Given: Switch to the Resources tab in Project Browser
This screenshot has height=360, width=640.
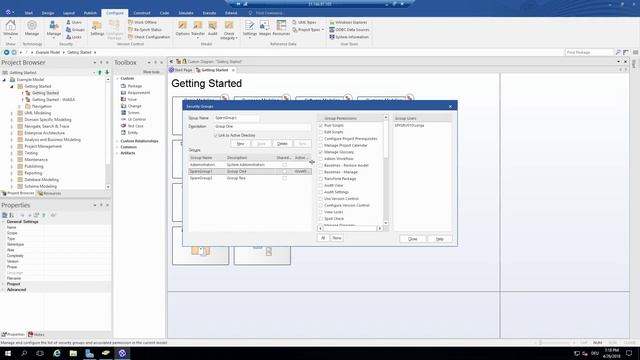Looking at the screenshot, I should pos(49,193).
